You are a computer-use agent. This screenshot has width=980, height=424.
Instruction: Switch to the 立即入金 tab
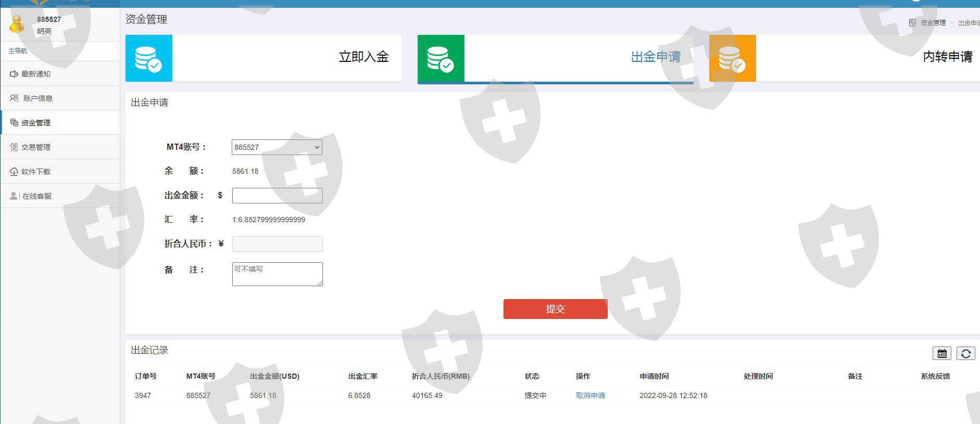click(x=363, y=57)
